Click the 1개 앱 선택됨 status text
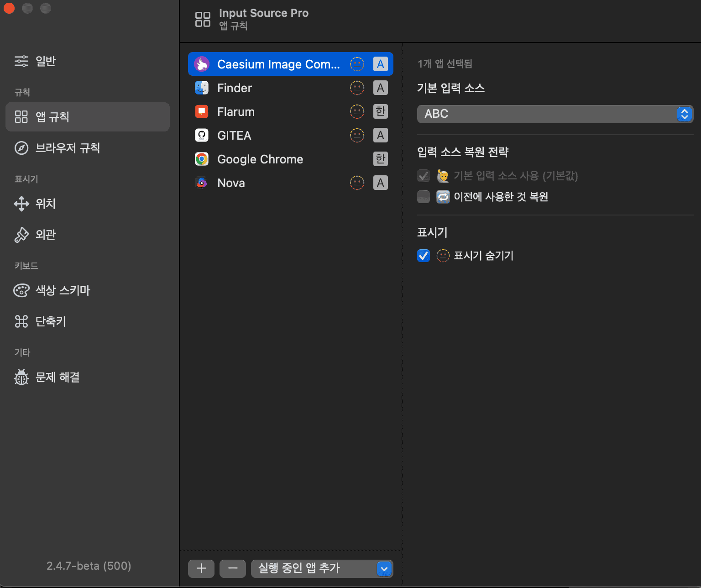Screen dimensions: 701x588 445,63
